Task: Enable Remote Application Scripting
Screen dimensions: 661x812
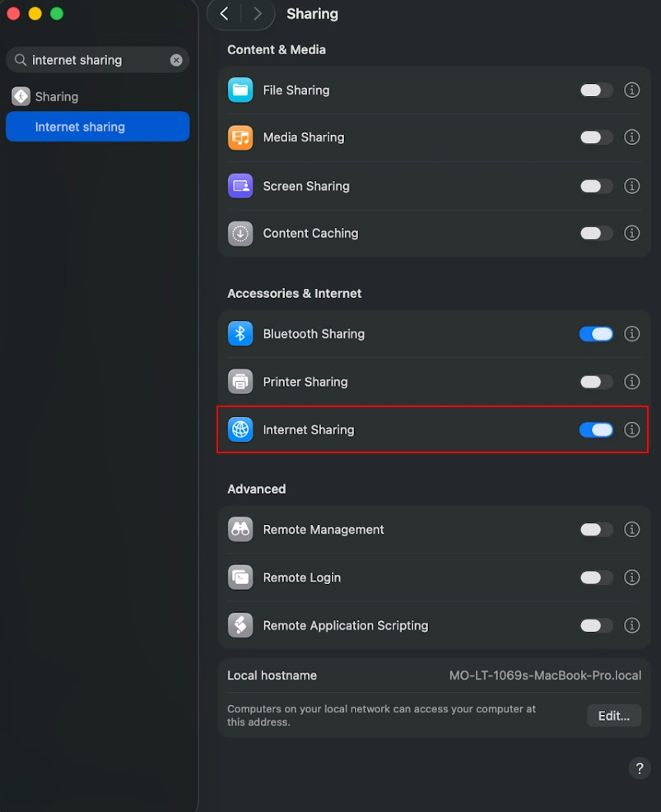Action: pos(595,625)
